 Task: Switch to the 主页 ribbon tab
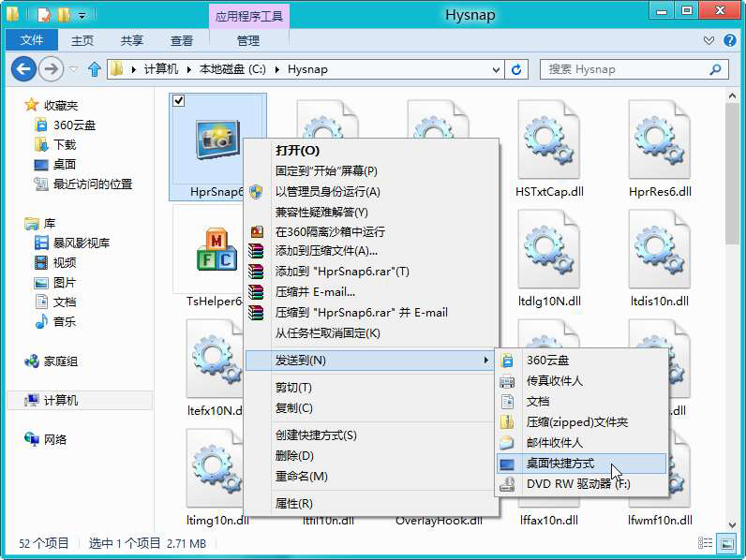(x=82, y=40)
